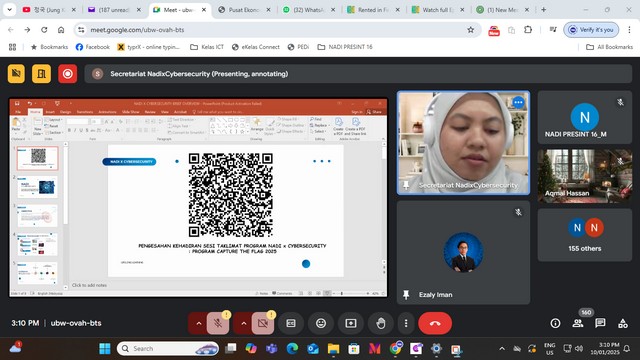Click the red hang-up call button
The image size is (640, 360).
tap(435, 323)
